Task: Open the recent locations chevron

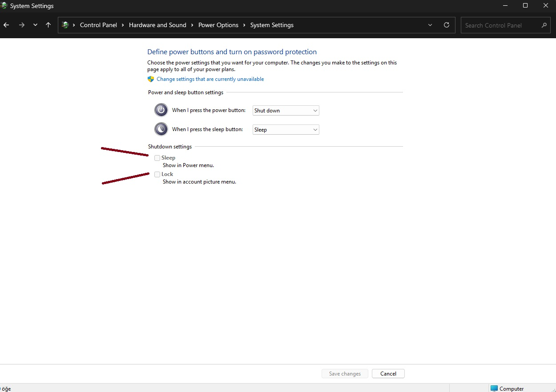Action: [x=35, y=25]
